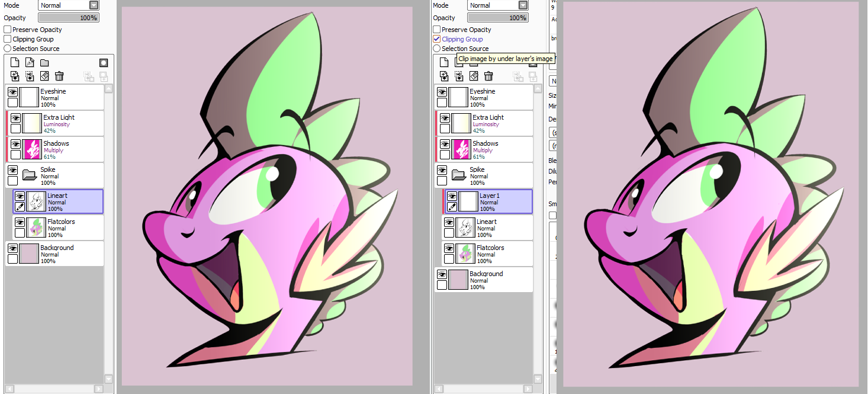
Task: Select Selection Source radio in left panel
Action: point(8,49)
